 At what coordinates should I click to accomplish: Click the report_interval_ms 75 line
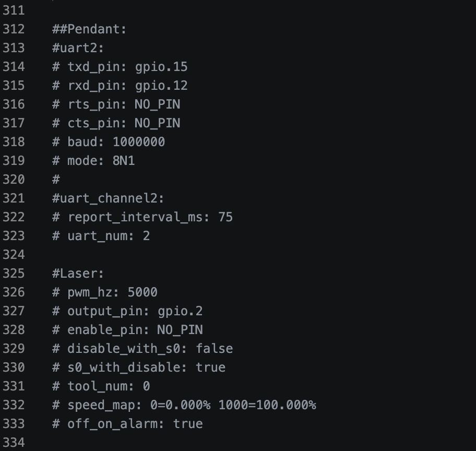(x=142, y=217)
